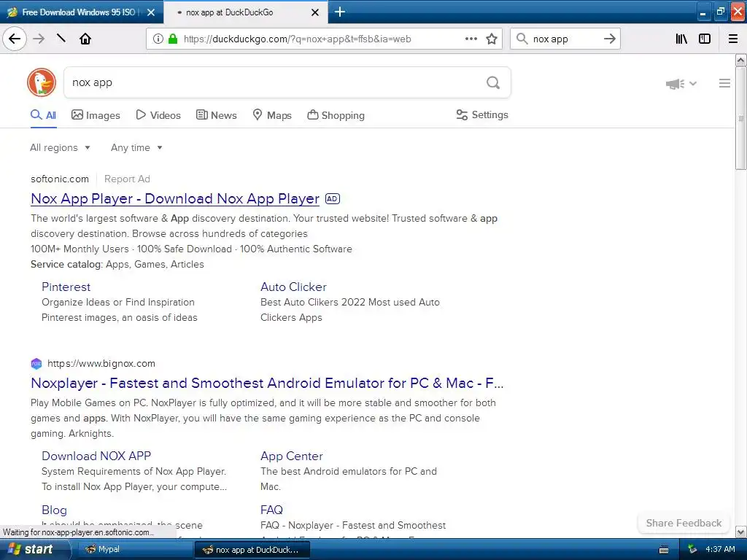Click the toolbar search magnifier icon

(x=522, y=39)
